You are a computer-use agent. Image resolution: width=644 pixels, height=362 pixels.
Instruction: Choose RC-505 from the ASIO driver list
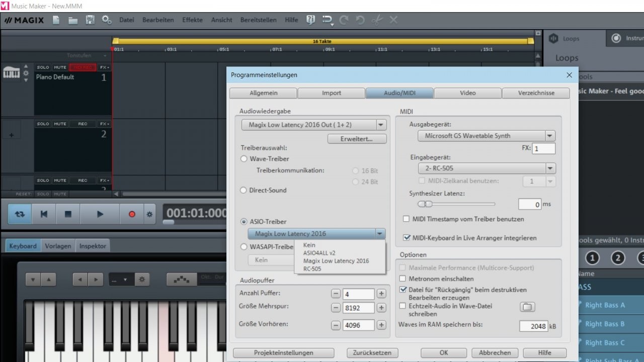tap(312, 269)
